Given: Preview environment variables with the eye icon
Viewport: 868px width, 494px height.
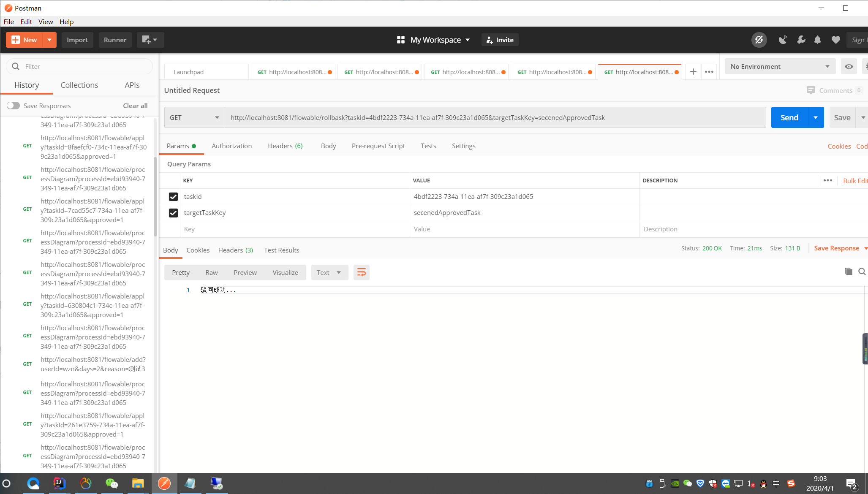Looking at the screenshot, I should click(x=849, y=66).
